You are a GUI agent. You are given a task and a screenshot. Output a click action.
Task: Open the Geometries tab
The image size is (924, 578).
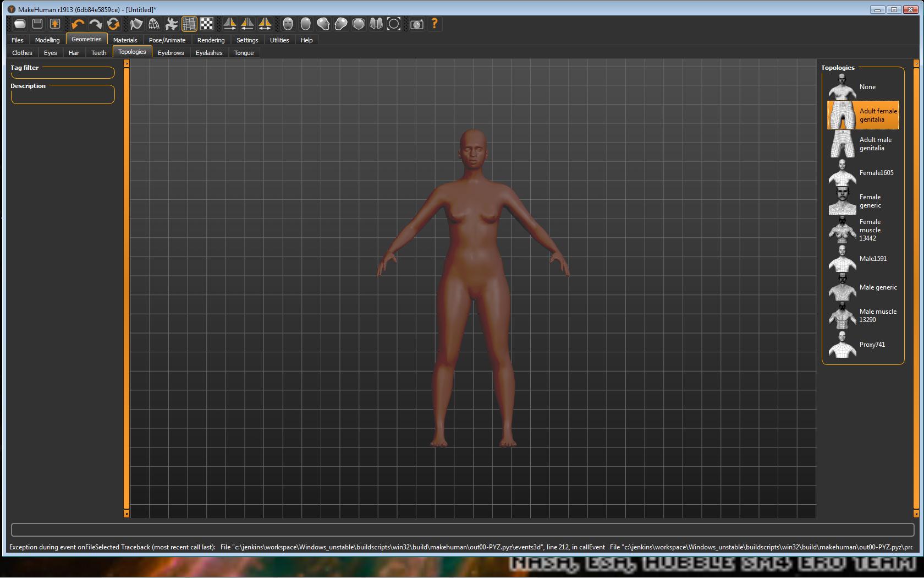(86, 39)
